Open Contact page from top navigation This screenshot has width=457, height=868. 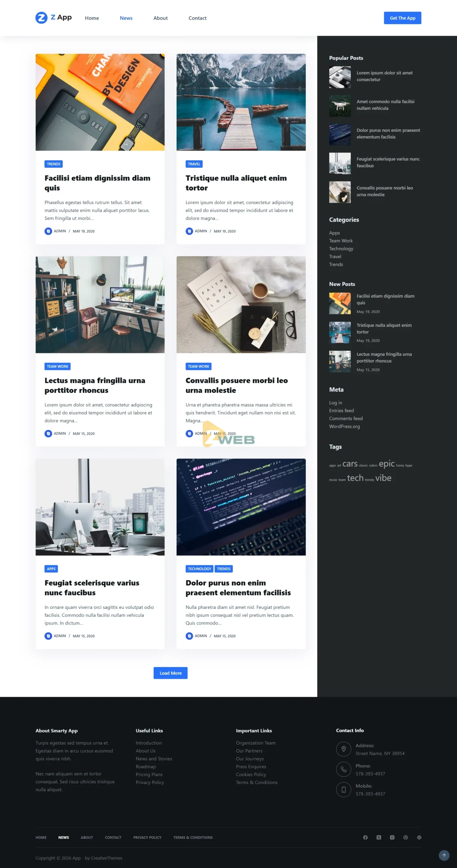tap(197, 18)
